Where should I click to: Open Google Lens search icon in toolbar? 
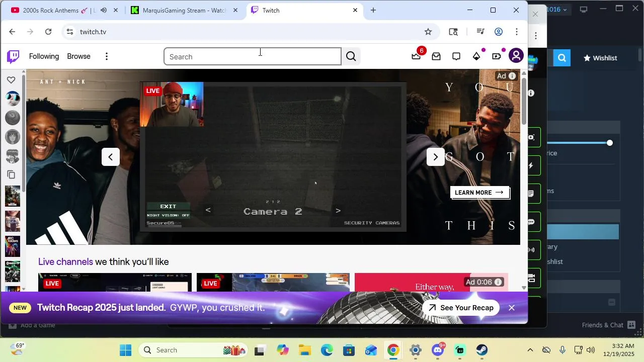pos(453,32)
